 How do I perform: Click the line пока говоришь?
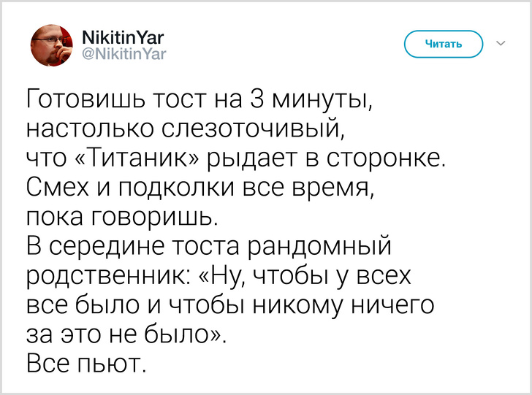click(x=121, y=218)
